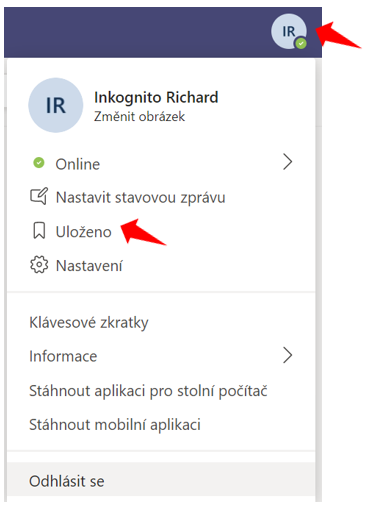
Task: Click Stáhnout aplikaci pro stolní počítač
Action: click(x=161, y=391)
